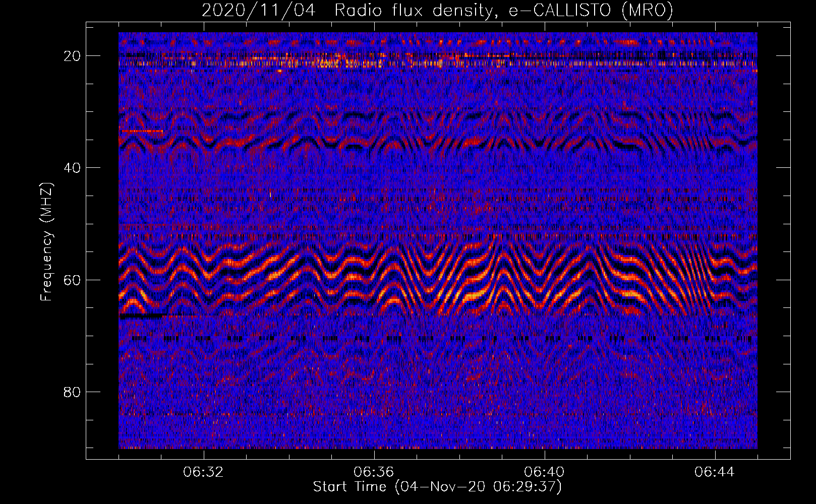Click the "06:32" time tick label
The width and height of the screenshot is (816, 504).
(x=203, y=472)
